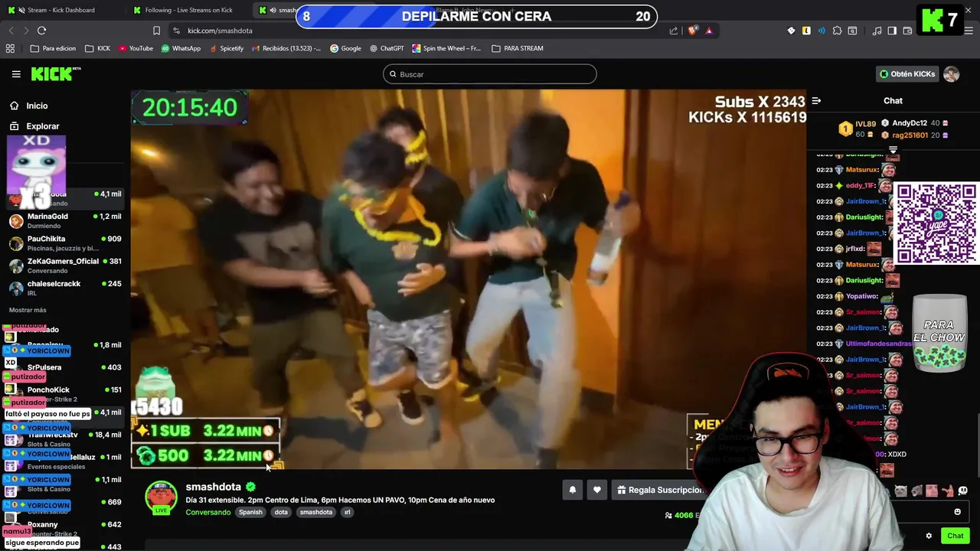Viewport: 980px width, 551px height.
Task: Click the Regala Suscripciones gift button
Action: tap(660, 490)
